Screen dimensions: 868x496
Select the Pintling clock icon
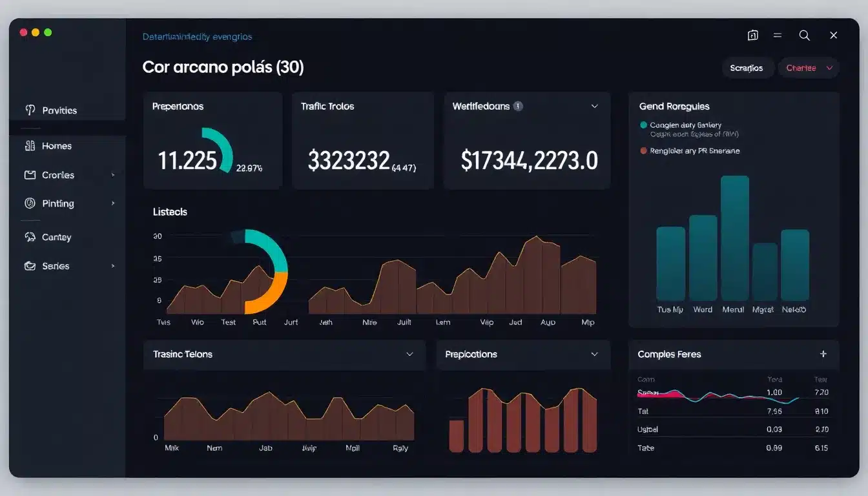tap(30, 203)
